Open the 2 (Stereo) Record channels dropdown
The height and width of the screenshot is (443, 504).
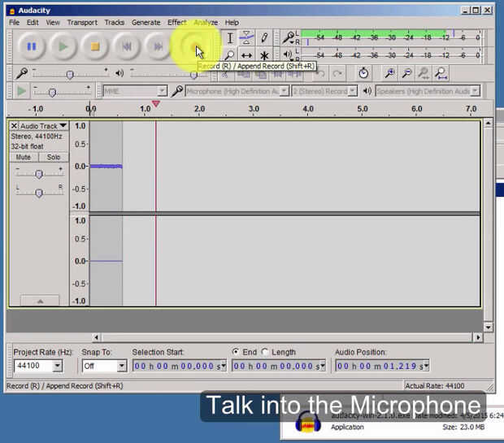[x=353, y=91]
